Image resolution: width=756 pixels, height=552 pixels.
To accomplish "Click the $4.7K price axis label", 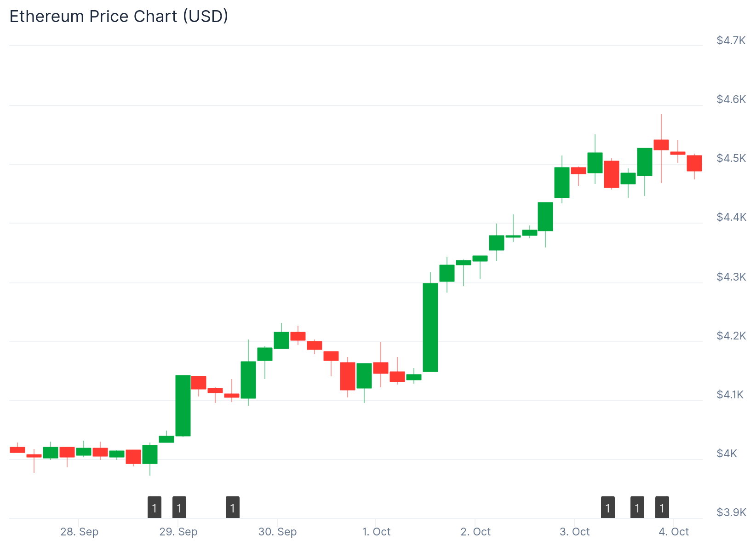I will pyautogui.click(x=731, y=40).
